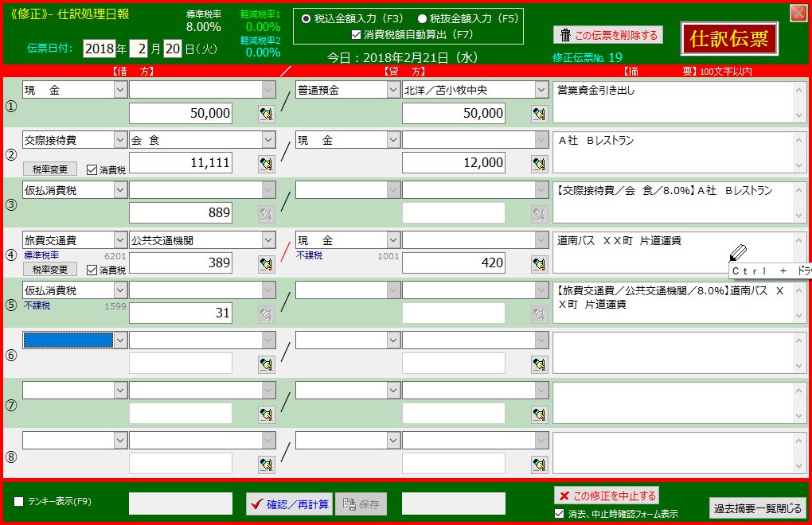This screenshot has height=525, width=812.
Task: Open the 交際接待費 debit account dropdown
Action: 119,140
